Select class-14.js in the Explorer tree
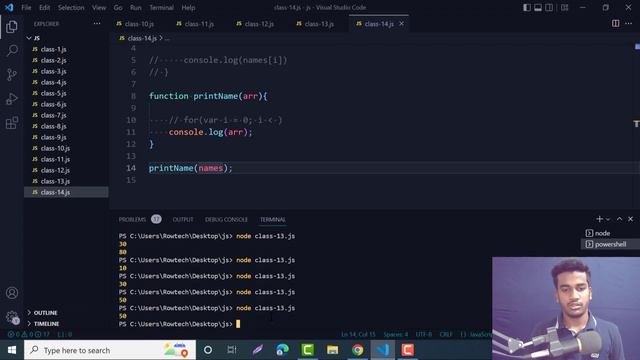This screenshot has width=640, height=360. (67, 192)
